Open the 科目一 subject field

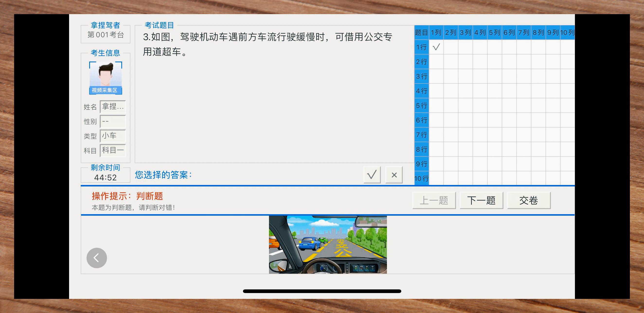click(113, 150)
